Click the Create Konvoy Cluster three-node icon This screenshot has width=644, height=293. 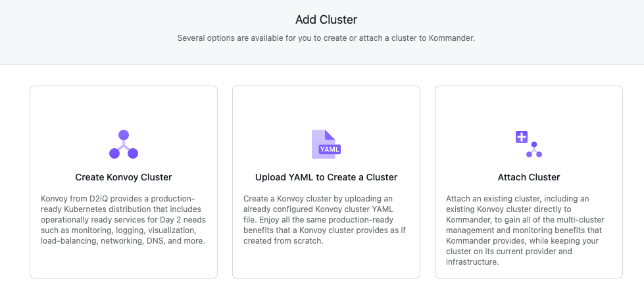[x=124, y=144]
